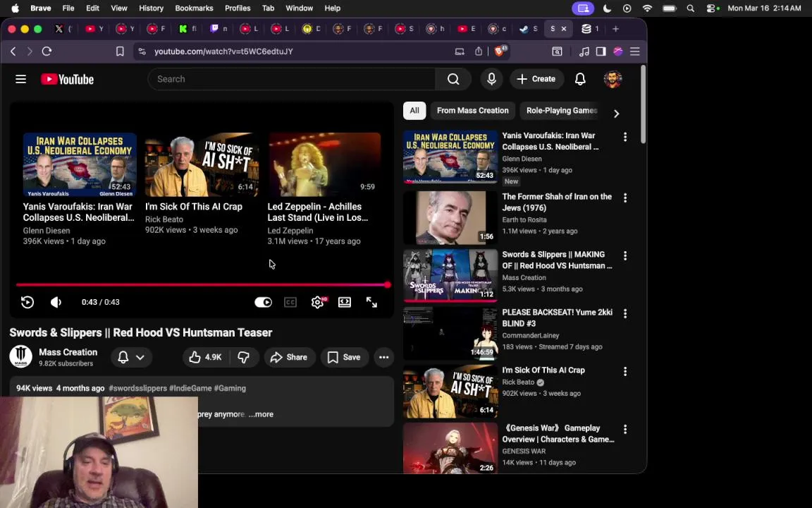Viewport: 812px width, 508px height.
Task: Open more actions ellipsis under video
Action: (383, 357)
